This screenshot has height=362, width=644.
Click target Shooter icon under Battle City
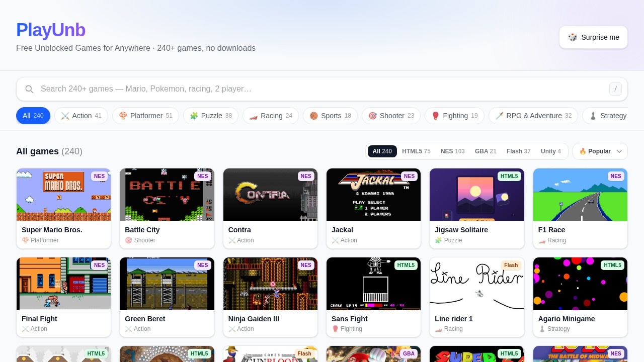(x=128, y=240)
